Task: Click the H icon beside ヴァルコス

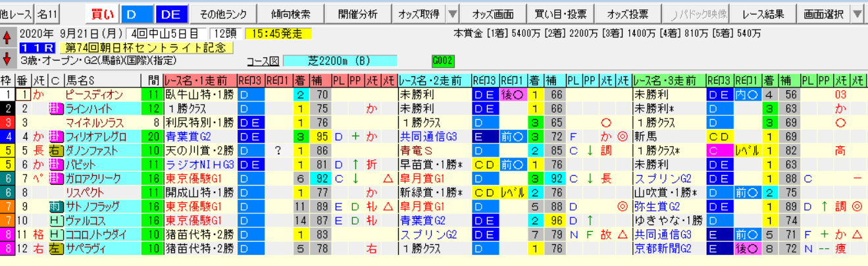Action: tap(55, 221)
